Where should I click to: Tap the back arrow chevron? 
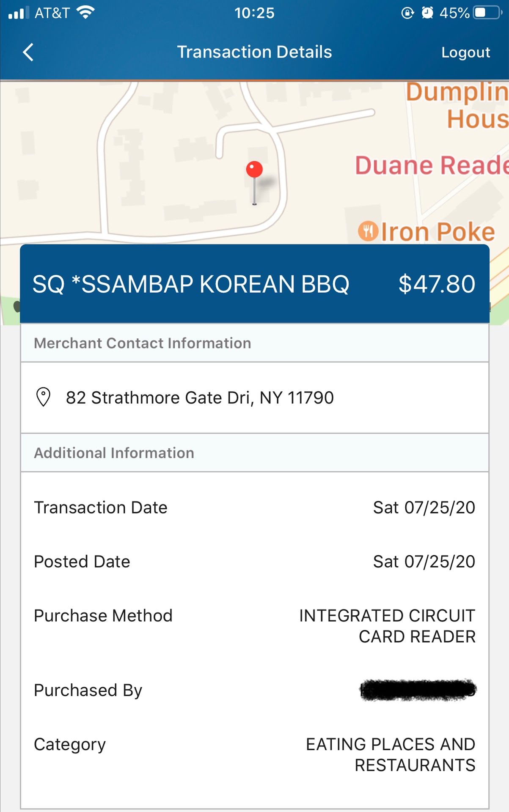click(28, 52)
